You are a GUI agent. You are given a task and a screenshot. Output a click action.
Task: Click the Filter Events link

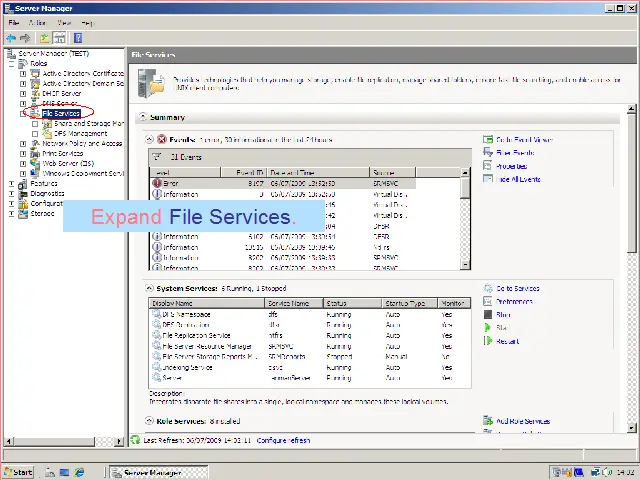click(515, 153)
